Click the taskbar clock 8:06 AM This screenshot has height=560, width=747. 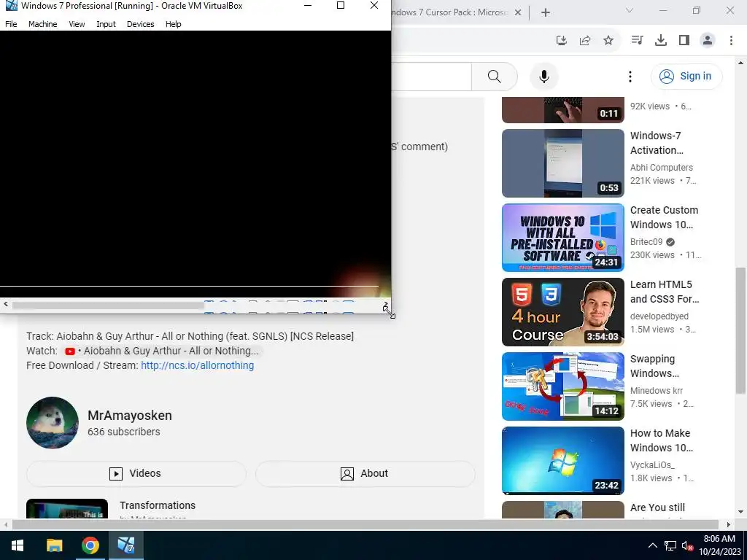[719, 539]
